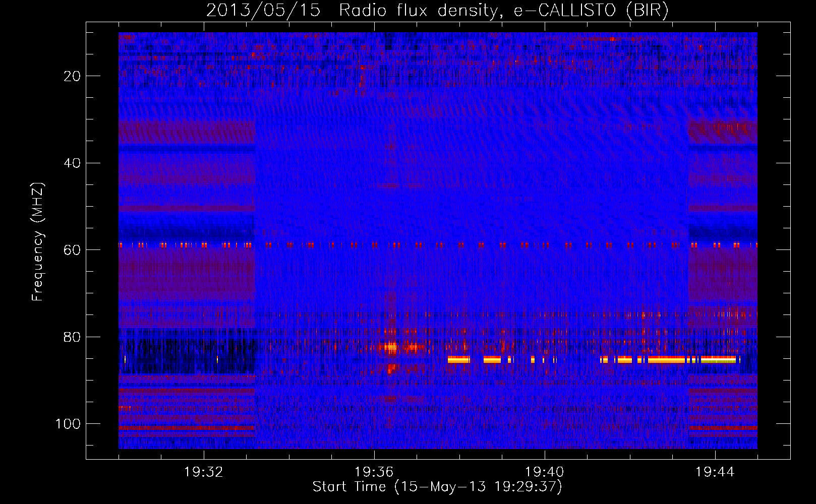The image size is (816, 504).
Task: Click the 19:36 time tick label
Action: click(x=374, y=472)
